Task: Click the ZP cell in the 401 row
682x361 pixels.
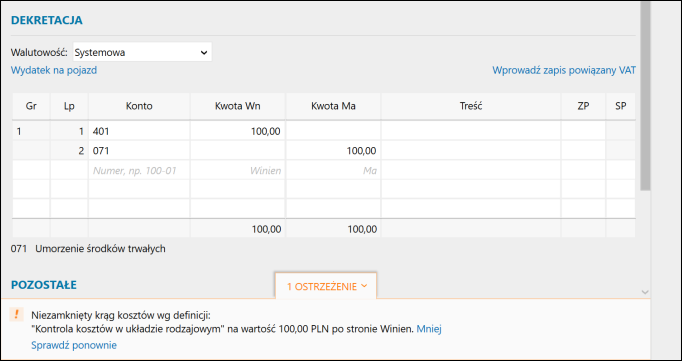Action: click(583, 130)
